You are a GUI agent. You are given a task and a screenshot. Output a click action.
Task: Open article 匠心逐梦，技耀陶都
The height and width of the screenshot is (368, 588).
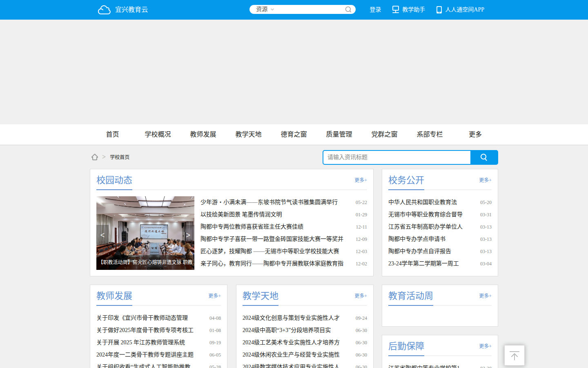click(270, 251)
